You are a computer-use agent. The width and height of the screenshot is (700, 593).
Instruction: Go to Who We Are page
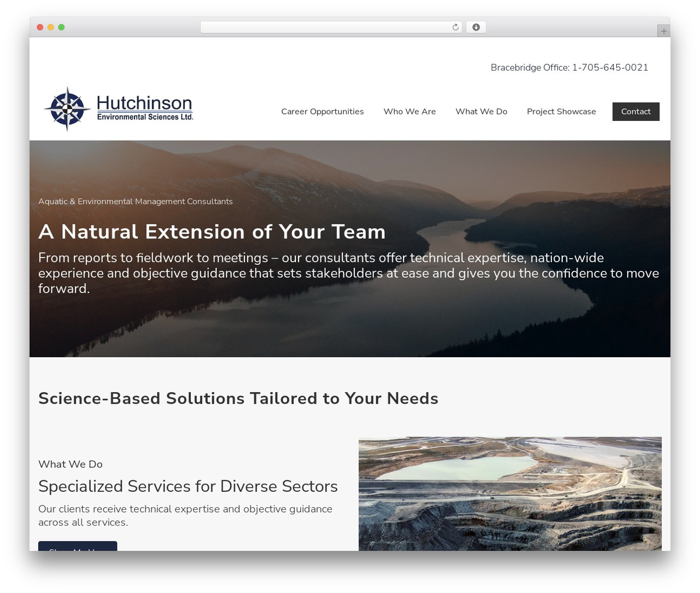(x=410, y=112)
